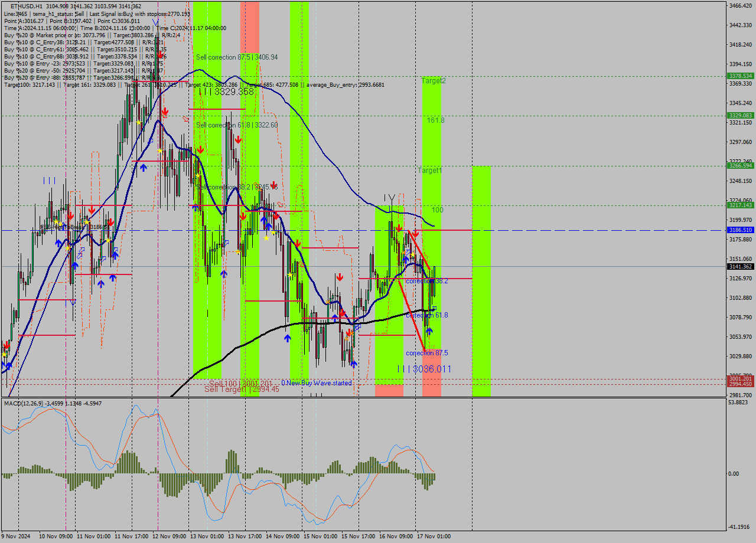This screenshot has width=756, height=543.
Task: Click the red 2994.450 price tag
Action: coord(740,384)
